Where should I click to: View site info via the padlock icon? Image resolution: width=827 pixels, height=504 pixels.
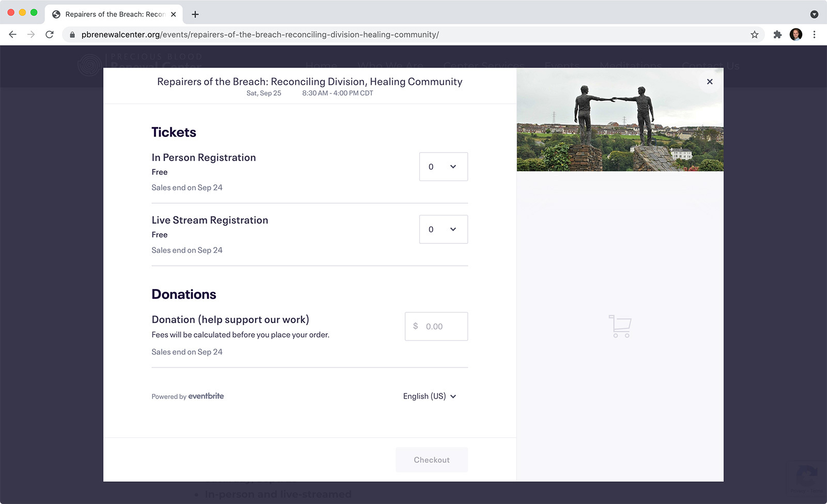[x=72, y=35]
